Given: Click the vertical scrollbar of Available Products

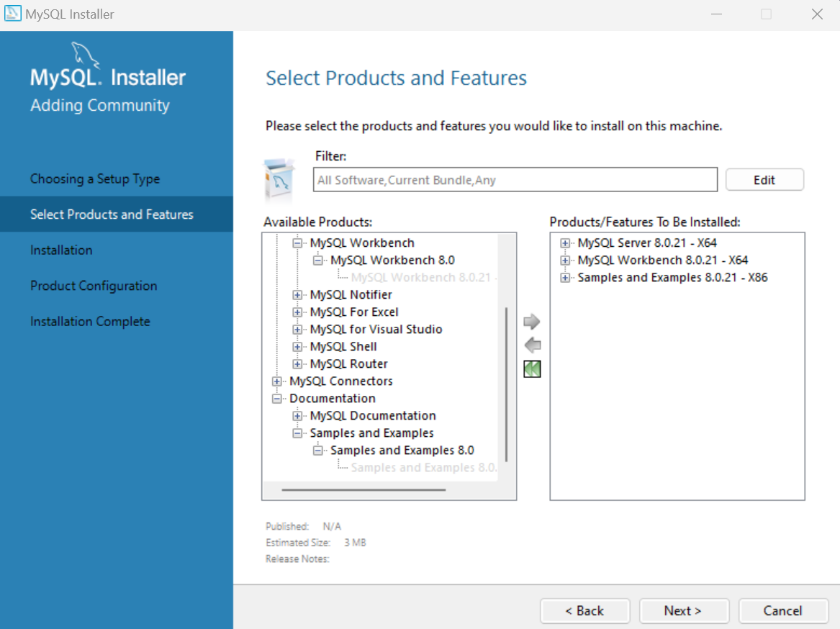Looking at the screenshot, I should (x=506, y=384).
